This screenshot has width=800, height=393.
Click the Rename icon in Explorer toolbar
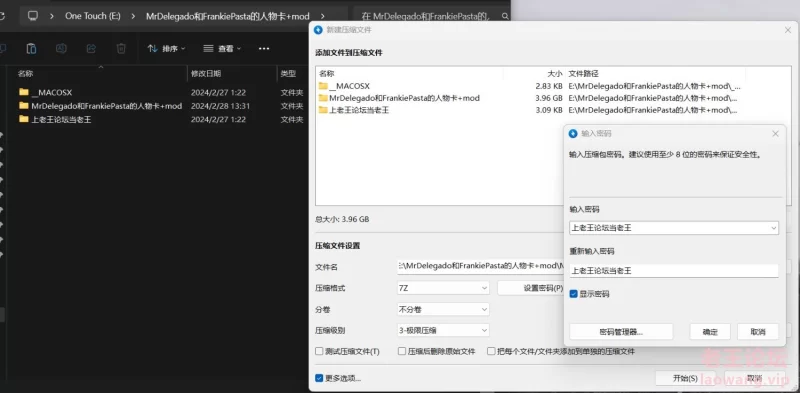point(61,48)
